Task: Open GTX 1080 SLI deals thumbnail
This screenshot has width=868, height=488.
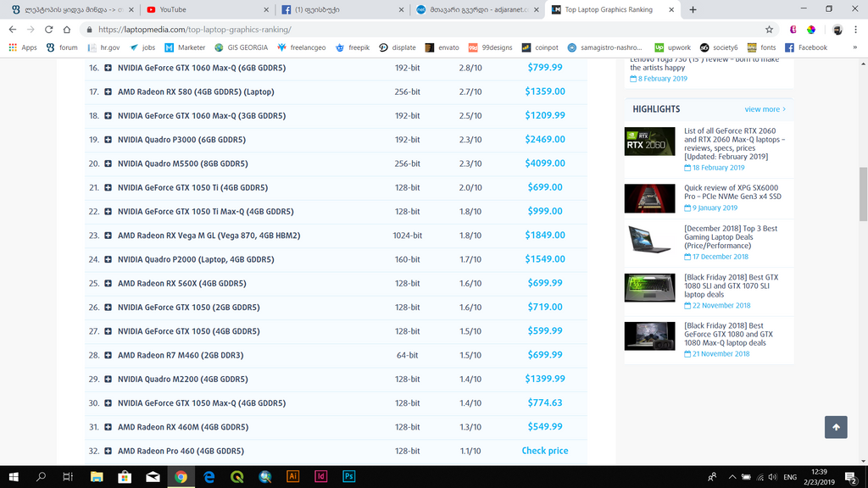Action: [649, 288]
